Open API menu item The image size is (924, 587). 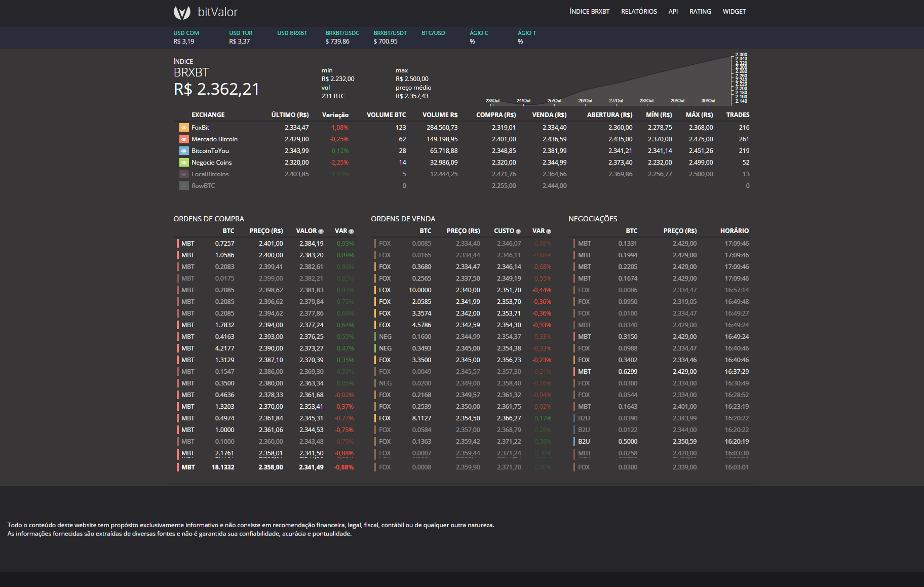(673, 11)
